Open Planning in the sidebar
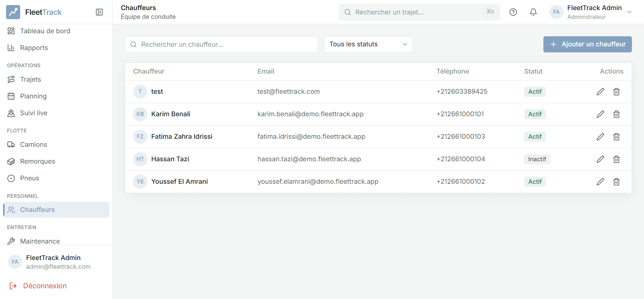This screenshot has height=299, width=644. (x=56, y=96)
